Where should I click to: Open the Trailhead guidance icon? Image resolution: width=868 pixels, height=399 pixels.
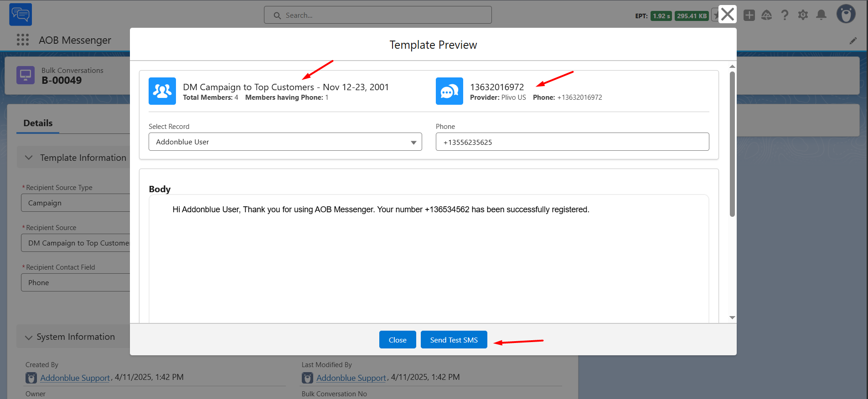pos(767,15)
